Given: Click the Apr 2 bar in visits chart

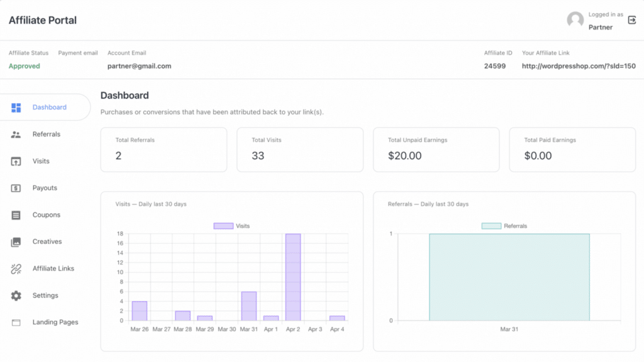Looking at the screenshot, I should pyautogui.click(x=293, y=277).
